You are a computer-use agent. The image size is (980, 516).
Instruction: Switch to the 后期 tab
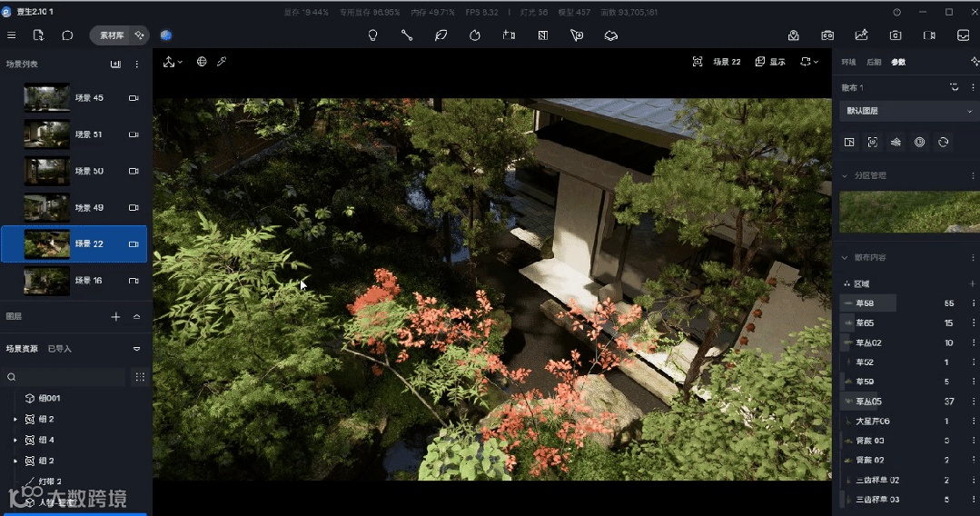(873, 62)
